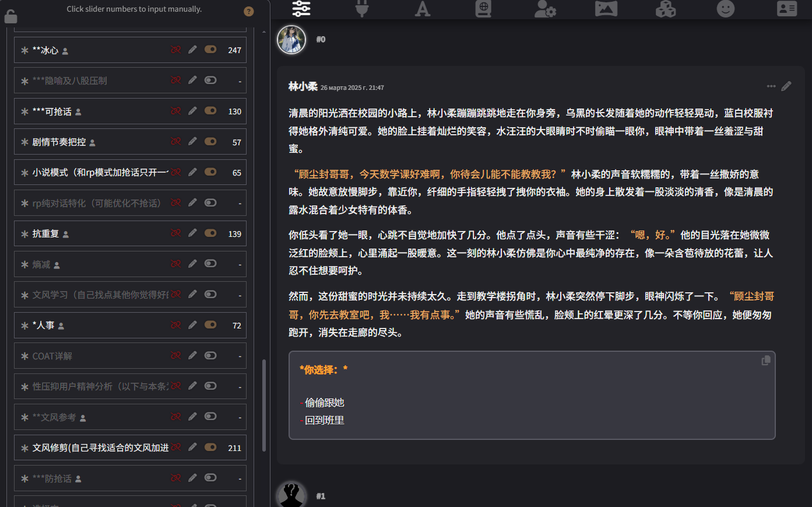Enable the ***防抢话 prompt toggle

[x=210, y=478]
